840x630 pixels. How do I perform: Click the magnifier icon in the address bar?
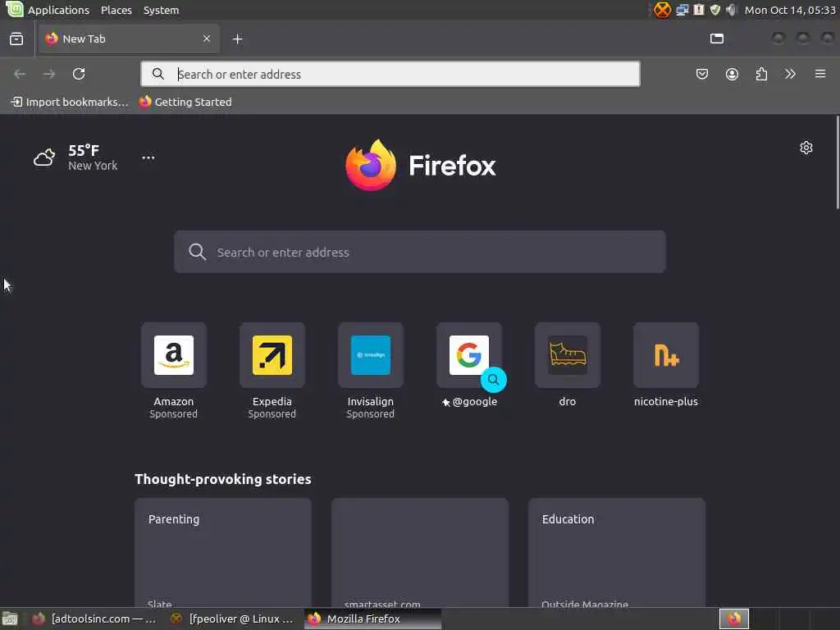(158, 74)
